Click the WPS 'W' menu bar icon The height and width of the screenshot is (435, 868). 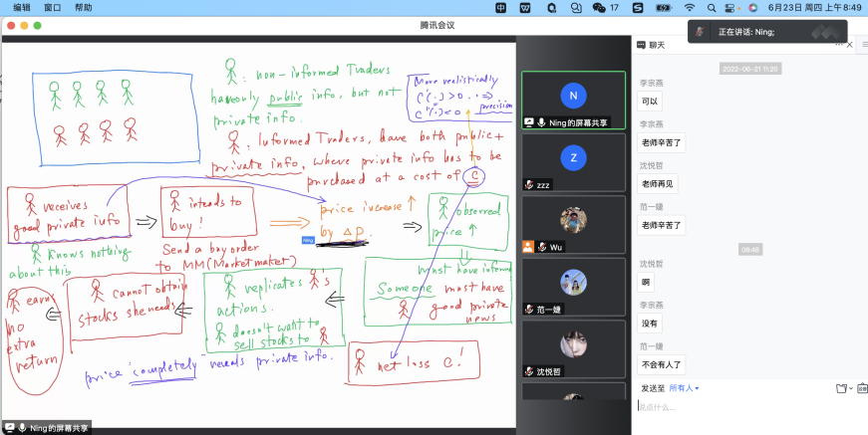click(x=526, y=7)
